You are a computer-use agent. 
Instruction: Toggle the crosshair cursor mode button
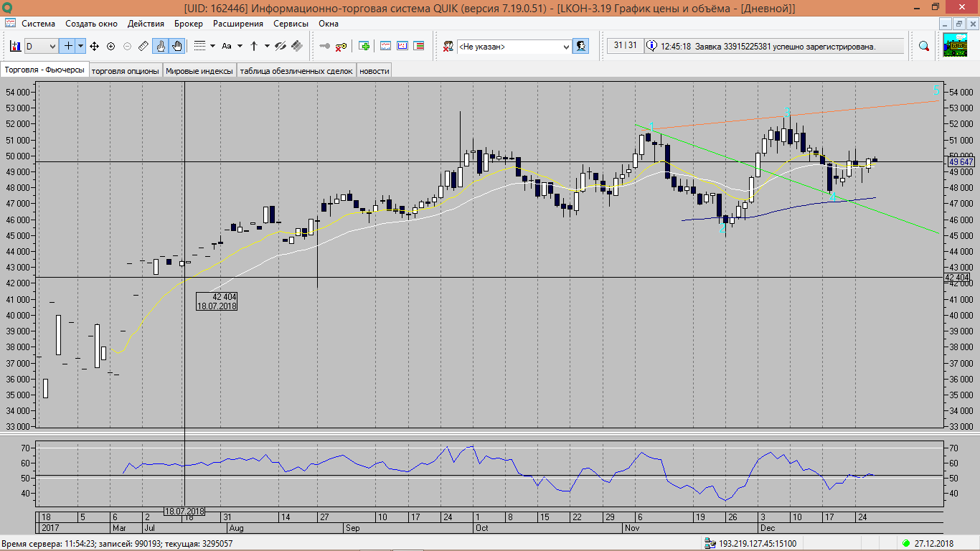pos(69,47)
